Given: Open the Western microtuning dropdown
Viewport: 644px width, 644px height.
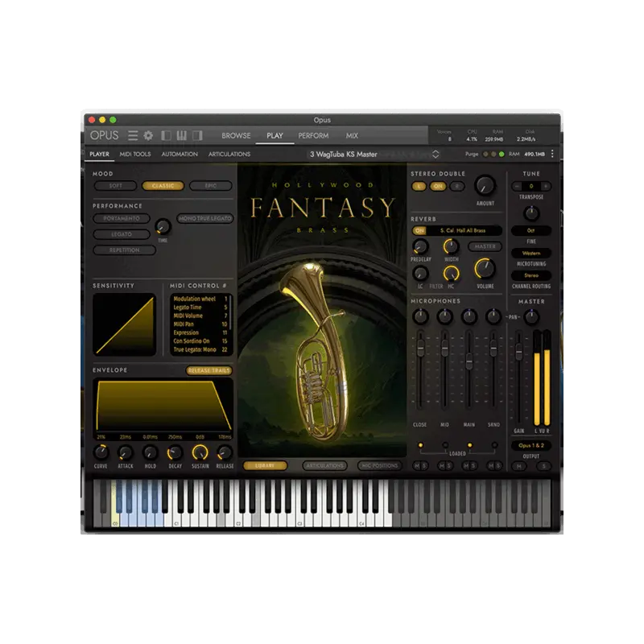Looking at the screenshot, I should 531,253.
